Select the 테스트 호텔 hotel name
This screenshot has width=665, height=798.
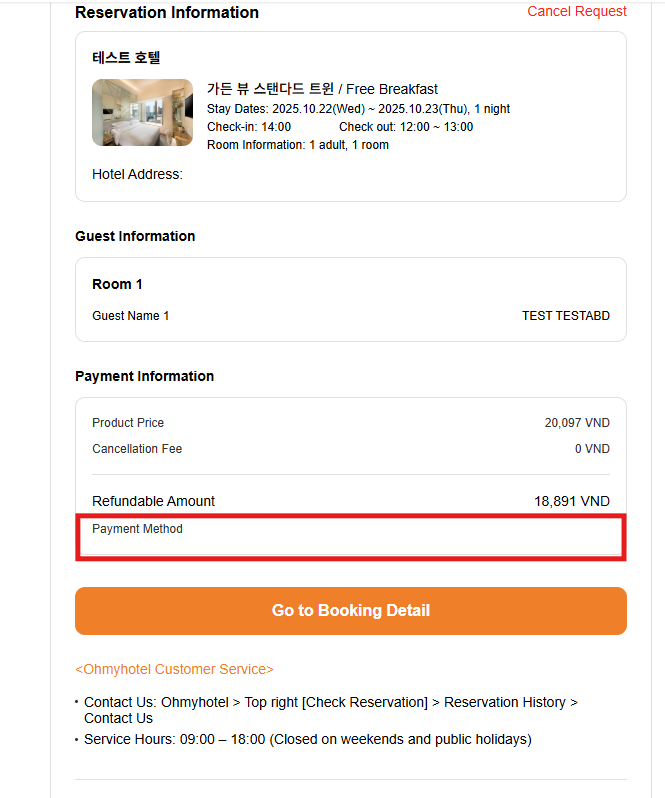click(126, 58)
